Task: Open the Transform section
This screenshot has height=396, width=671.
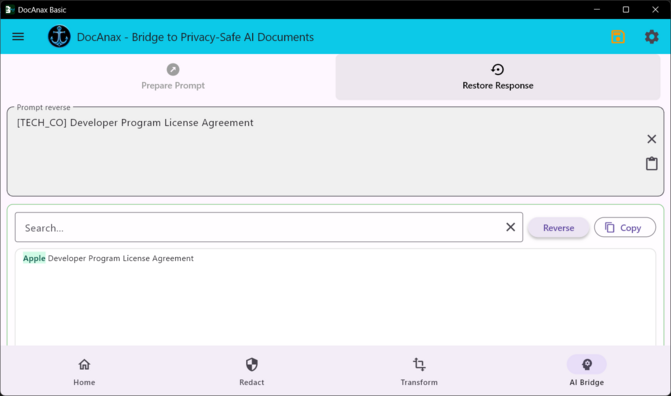Action: click(419, 372)
